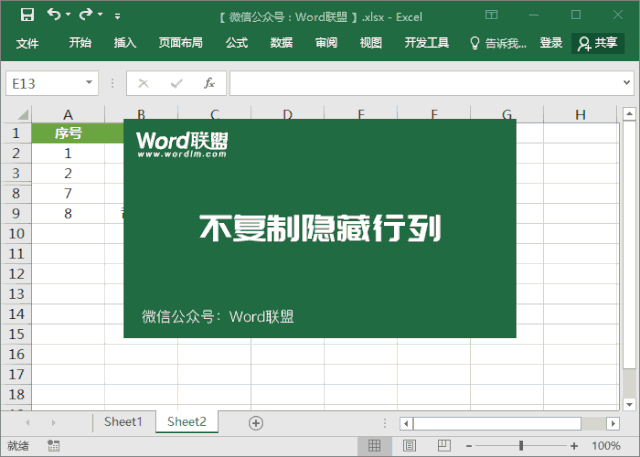Customize the Quick Access Toolbar

(x=118, y=16)
